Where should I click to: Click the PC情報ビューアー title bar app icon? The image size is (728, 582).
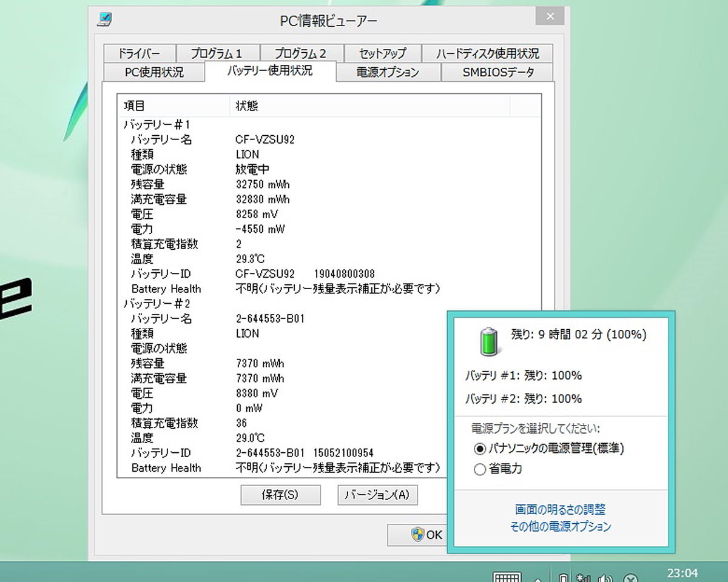(104, 20)
